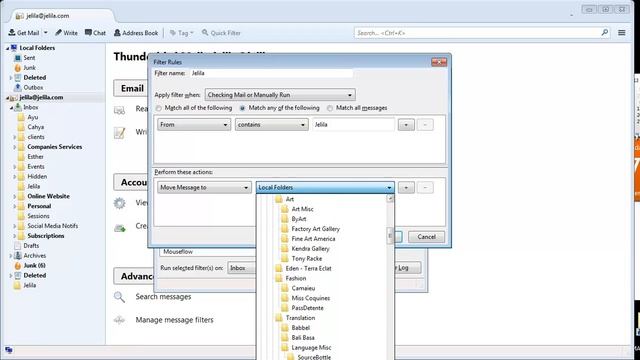Collapse the Local Folders tree

coord(7,48)
